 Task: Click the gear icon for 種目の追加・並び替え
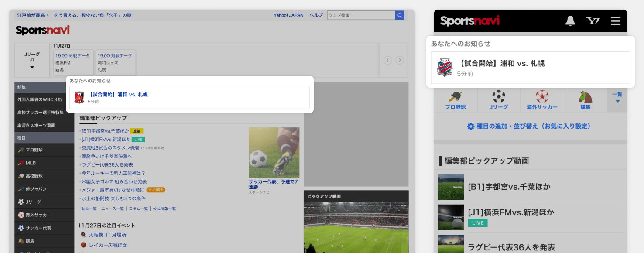tap(471, 126)
